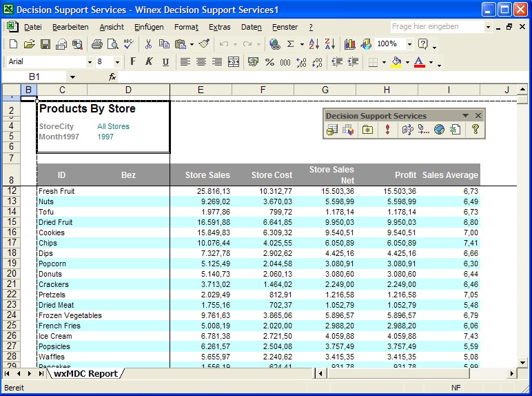The width and height of the screenshot is (532, 396).
Task: Open the font name dropdown showing Arial
Action: point(90,62)
